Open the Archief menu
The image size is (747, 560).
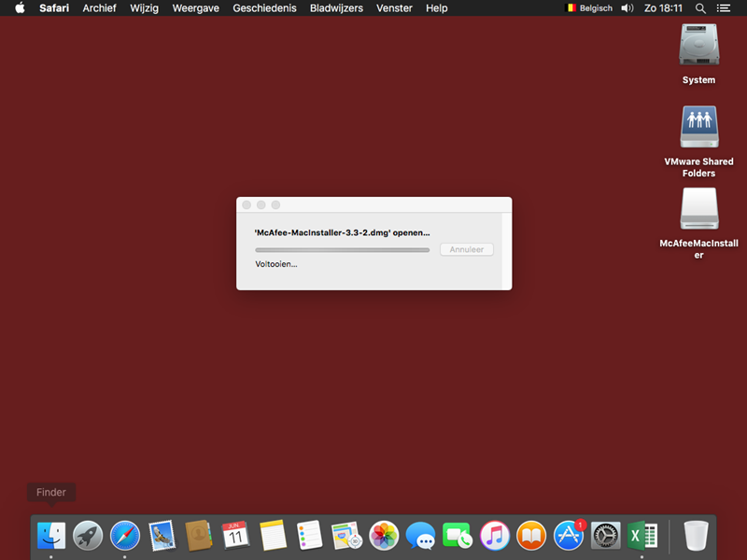click(x=99, y=8)
